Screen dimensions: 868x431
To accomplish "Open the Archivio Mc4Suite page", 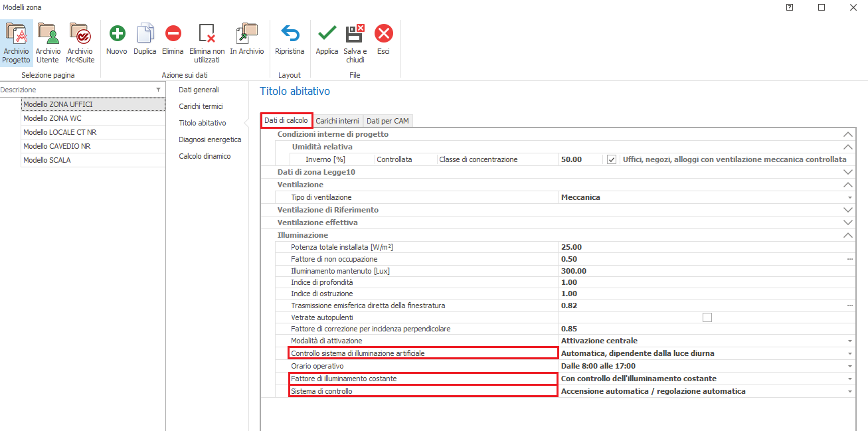I will click(x=80, y=33).
